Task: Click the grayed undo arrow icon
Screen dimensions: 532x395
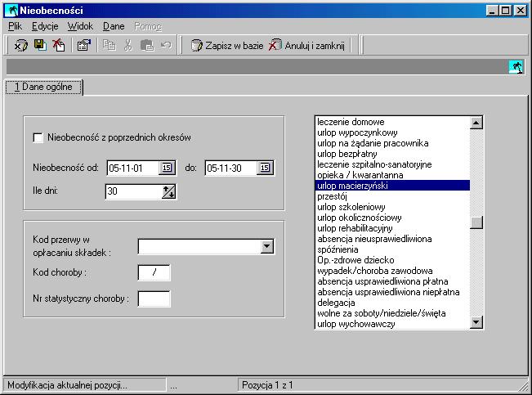Action: point(166,45)
